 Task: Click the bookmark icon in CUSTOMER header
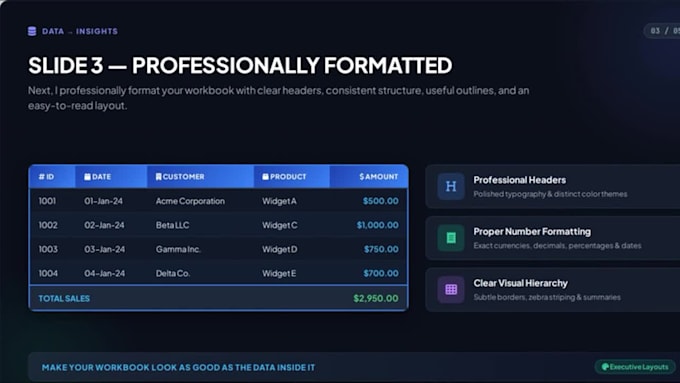pyautogui.click(x=158, y=177)
